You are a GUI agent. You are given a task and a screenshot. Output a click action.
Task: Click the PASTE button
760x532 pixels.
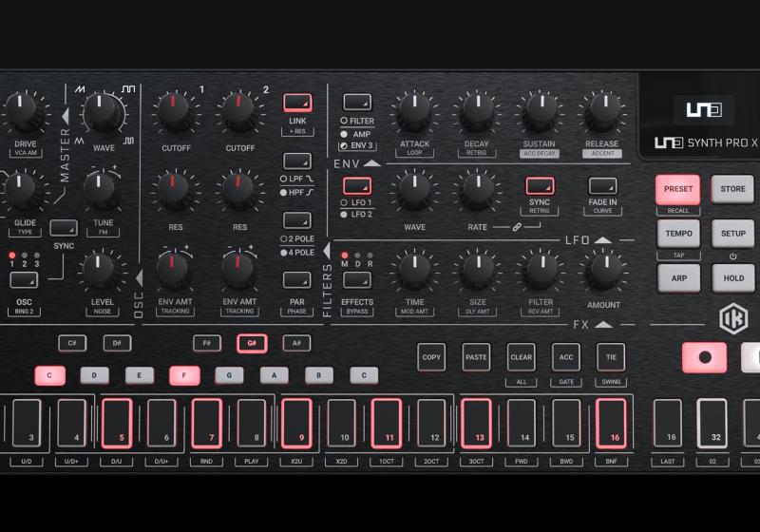click(476, 357)
